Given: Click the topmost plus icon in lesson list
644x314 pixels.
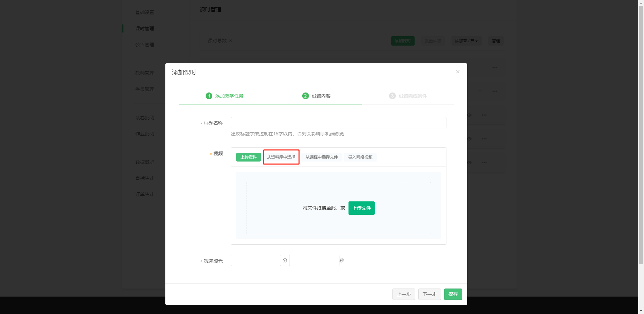Looking at the screenshot, I should pyautogui.click(x=480, y=67).
